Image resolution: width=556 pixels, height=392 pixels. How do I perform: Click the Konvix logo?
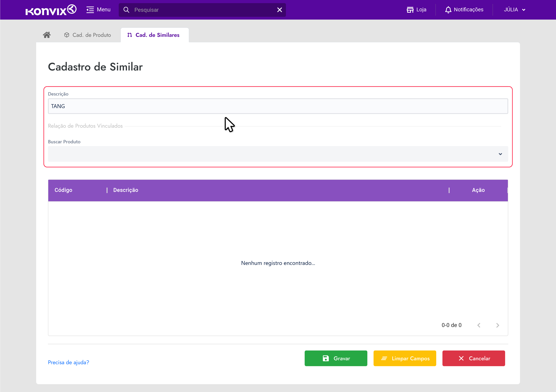point(51,10)
